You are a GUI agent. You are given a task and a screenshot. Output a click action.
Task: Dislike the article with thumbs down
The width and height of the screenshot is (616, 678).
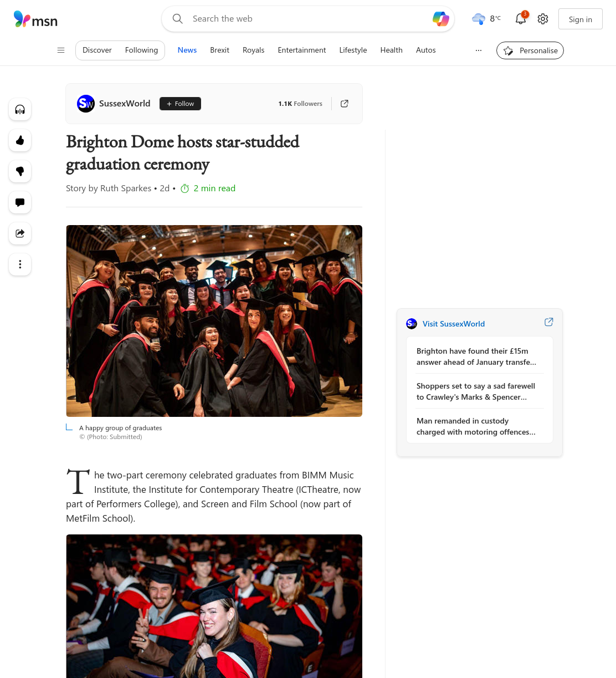[x=20, y=171]
